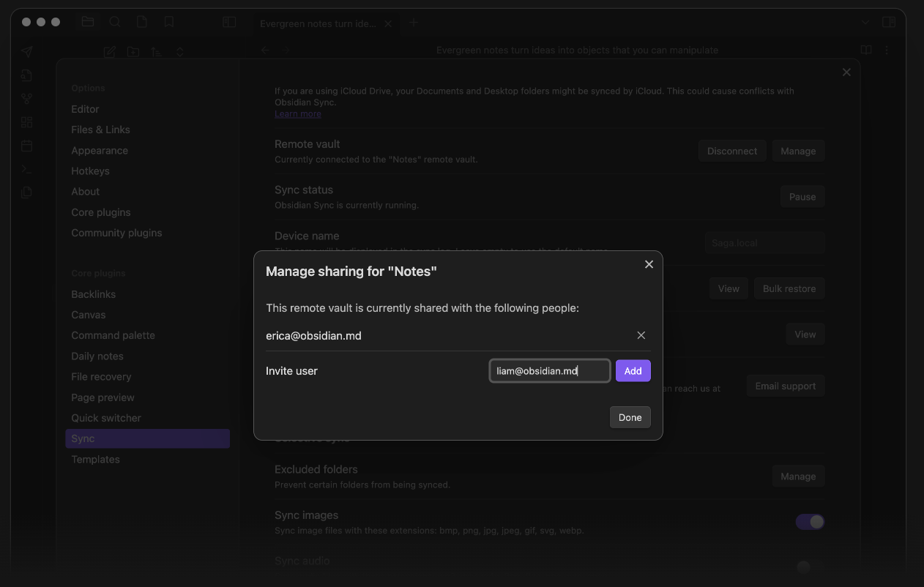
Task: Toggle the Sync images switch
Action: pyautogui.click(x=810, y=522)
